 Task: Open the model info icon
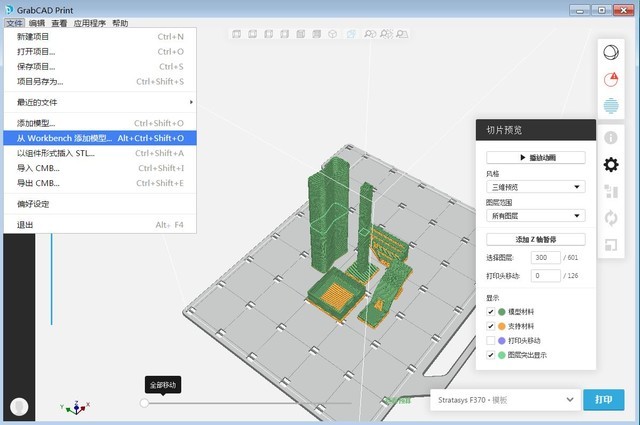611,138
